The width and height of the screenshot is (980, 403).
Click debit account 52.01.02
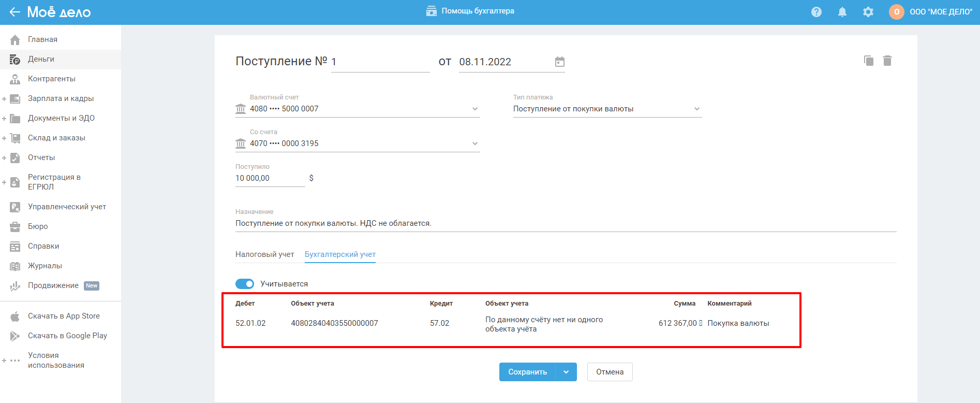[250, 323]
